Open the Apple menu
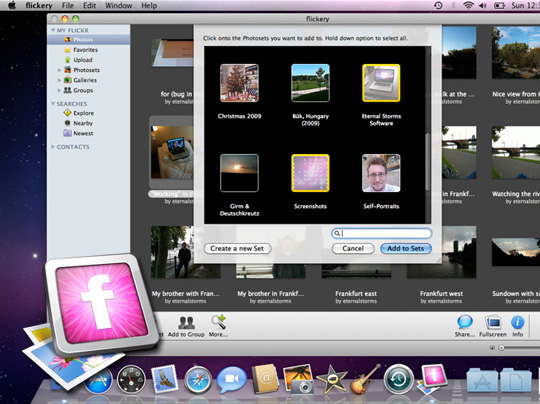Image resolution: width=540 pixels, height=404 pixels. click(12, 6)
